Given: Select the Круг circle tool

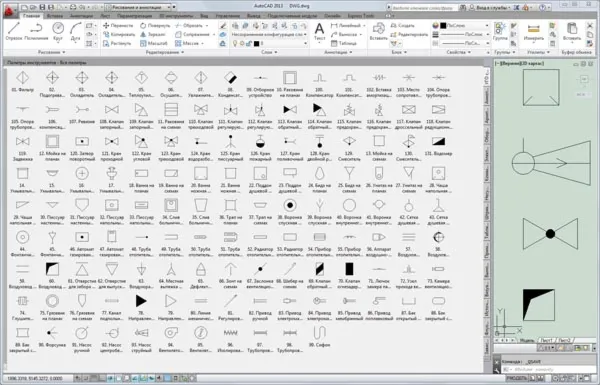Looking at the screenshot, I should [58, 31].
